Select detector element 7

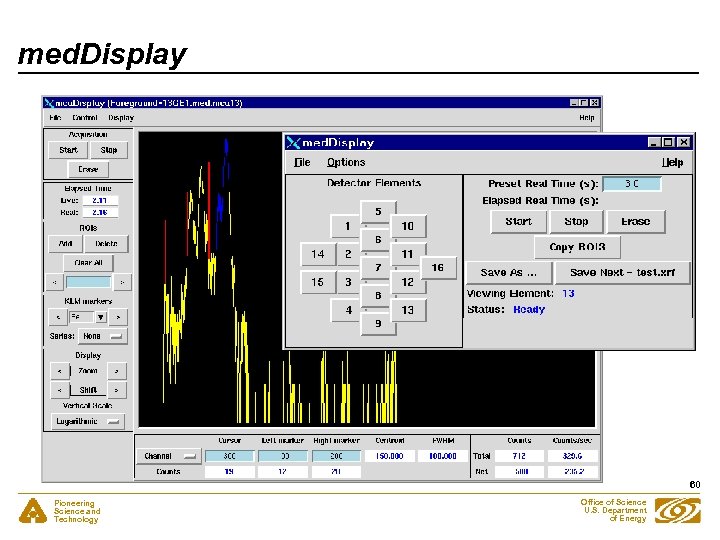point(378,267)
